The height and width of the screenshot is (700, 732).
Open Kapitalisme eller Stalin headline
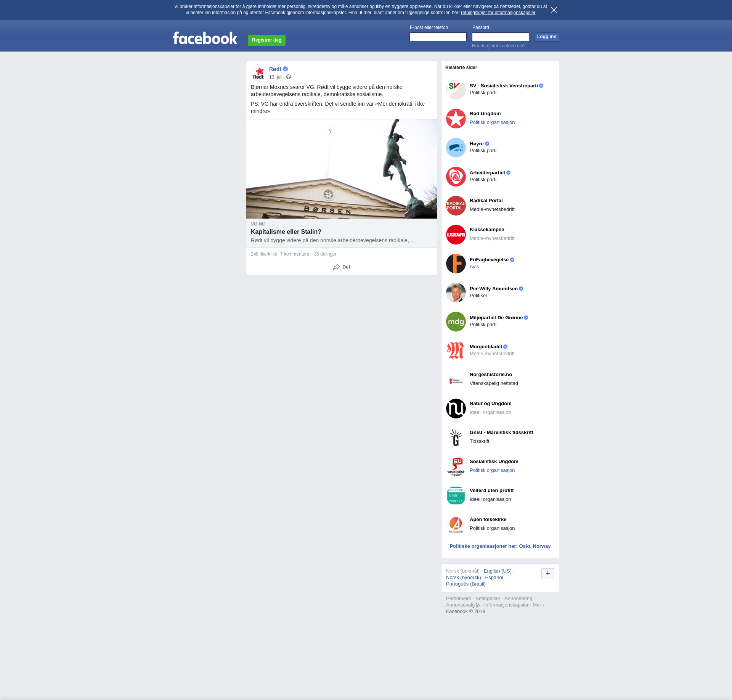point(286,232)
